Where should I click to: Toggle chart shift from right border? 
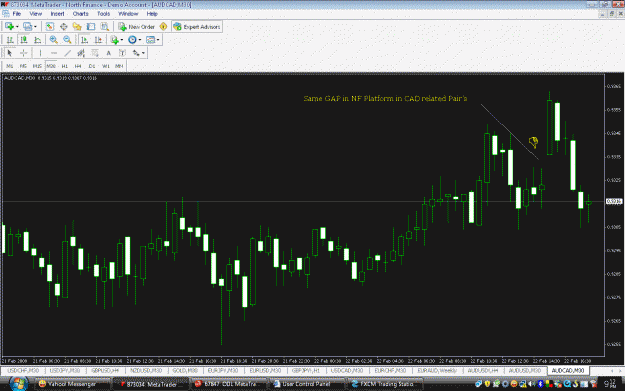98,40
